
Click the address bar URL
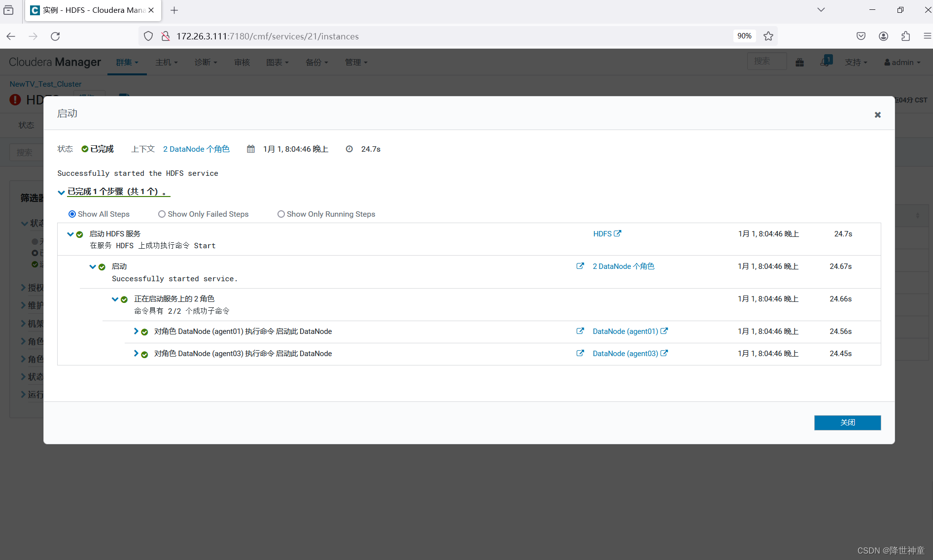coord(268,36)
